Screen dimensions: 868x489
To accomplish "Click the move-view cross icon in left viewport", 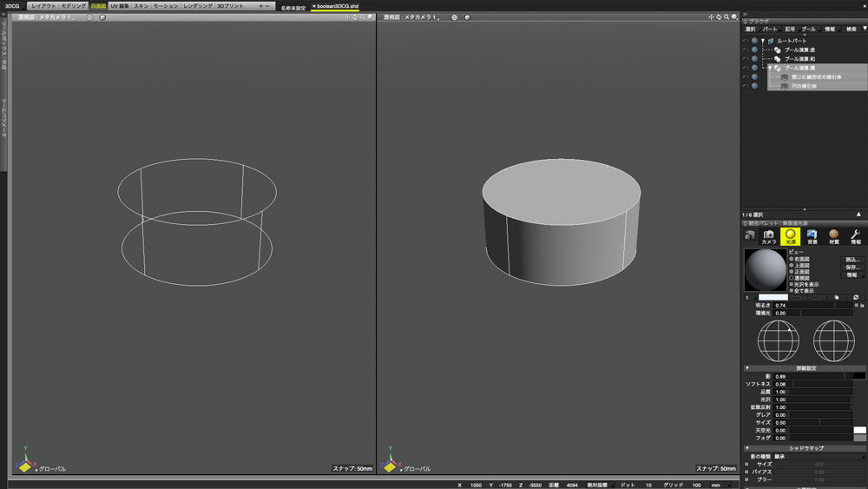I will tap(347, 17).
